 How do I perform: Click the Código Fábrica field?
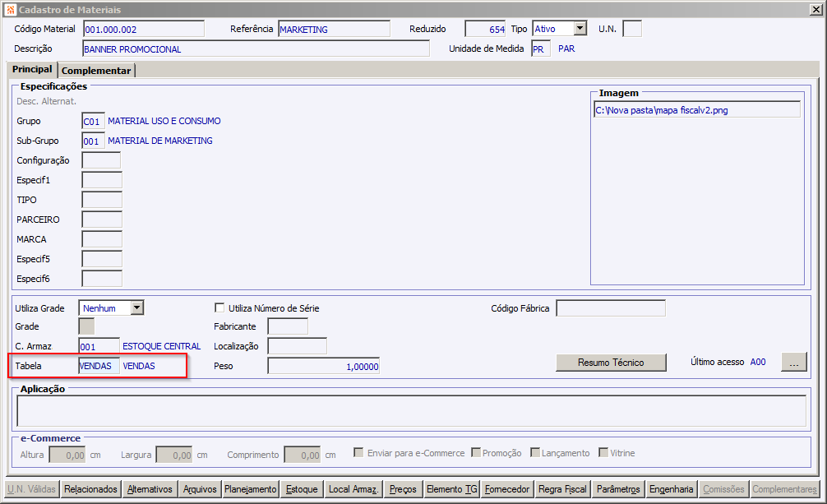(x=611, y=308)
